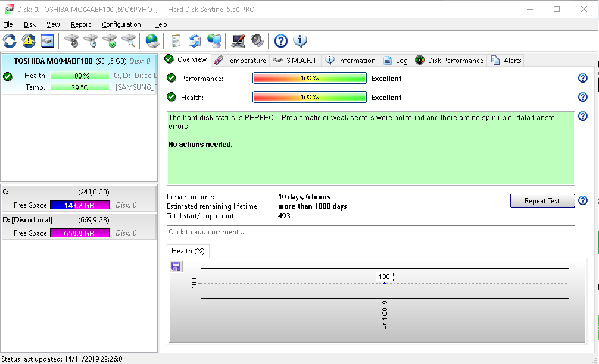The height and width of the screenshot is (364, 599).
Task: Switch to the S.M.A.R.T. tab
Action: click(296, 60)
